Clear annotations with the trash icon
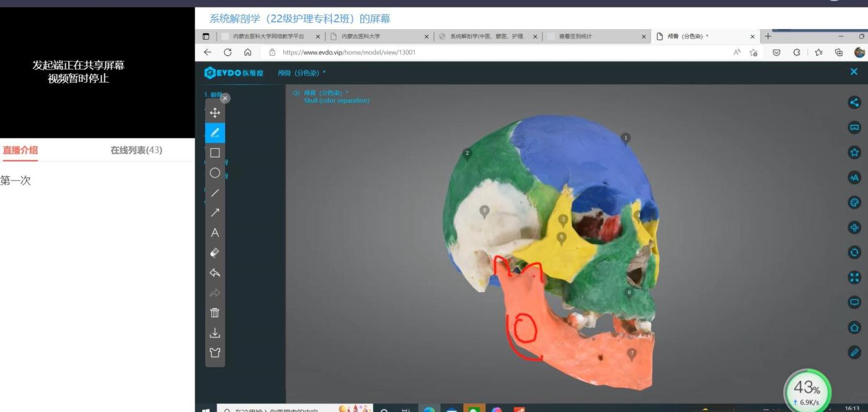Viewport: 868px width, 412px height. (x=215, y=313)
